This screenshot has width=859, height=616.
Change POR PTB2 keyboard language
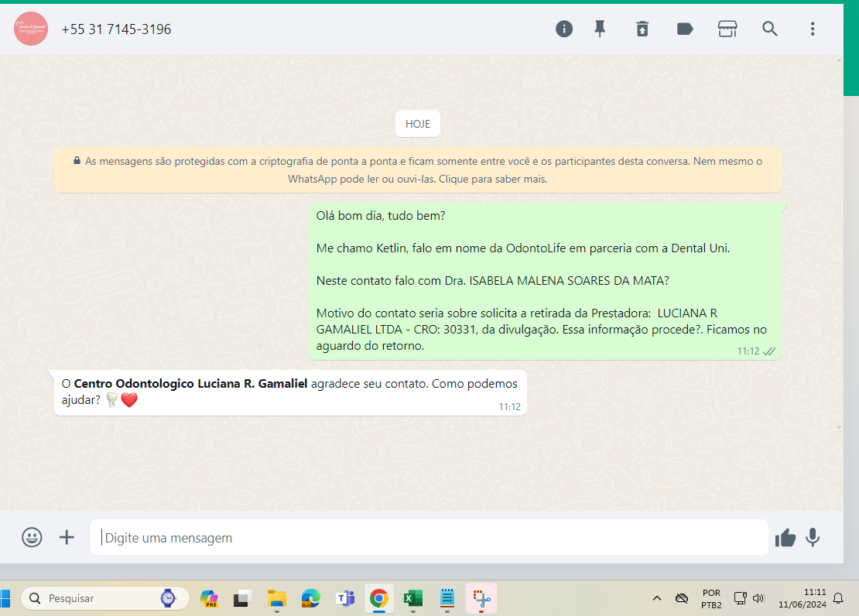(711, 599)
